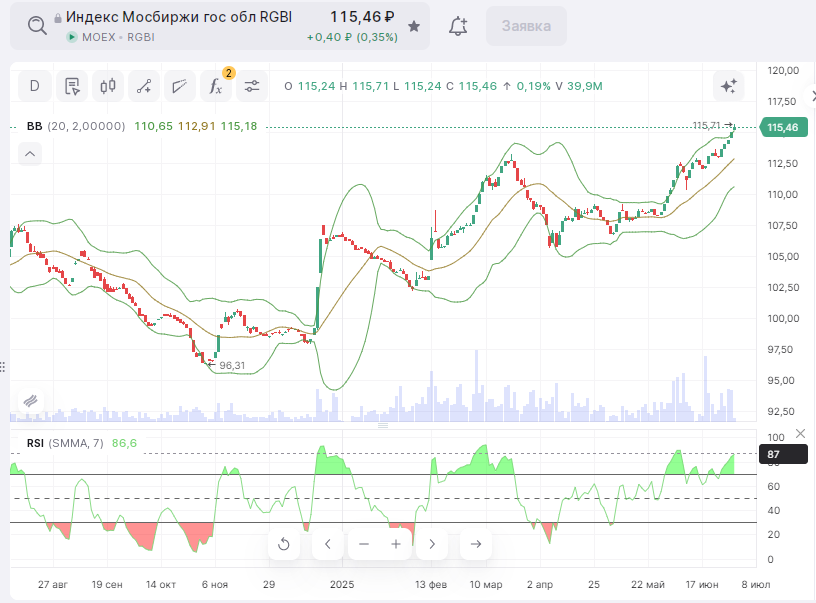The image size is (816, 603).
Task: Open the chart type candlestick selector
Action: coord(108,86)
